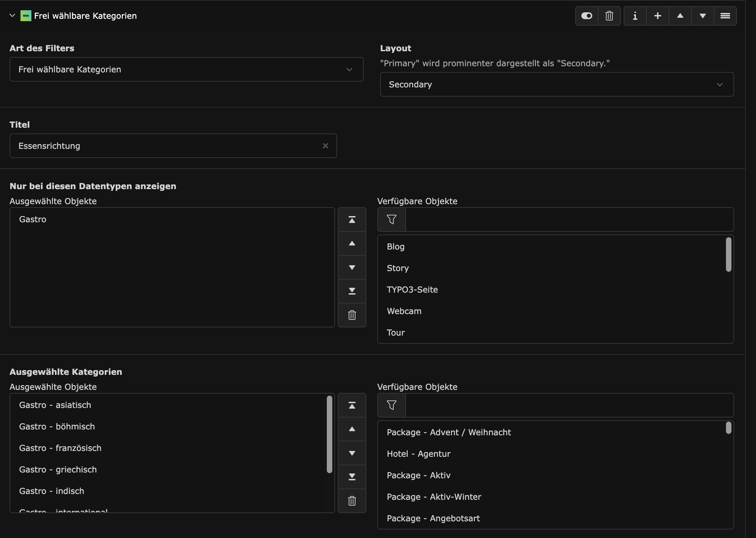Focus the Kategorien available objects filter field

570,405
